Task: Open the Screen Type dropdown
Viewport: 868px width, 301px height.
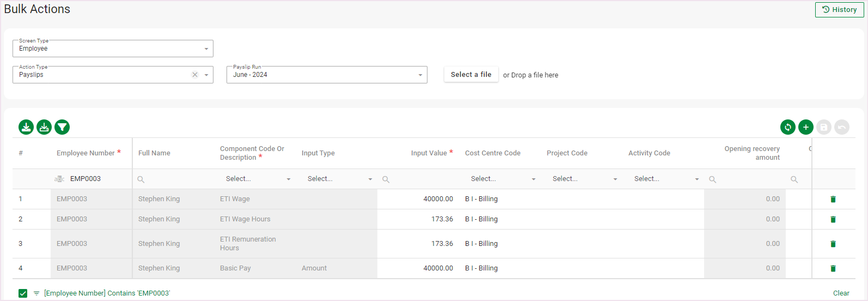Action: tap(206, 49)
